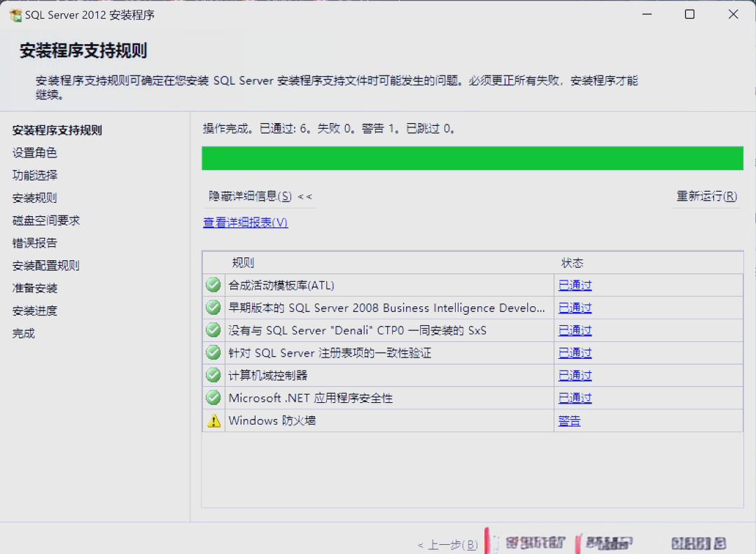The height and width of the screenshot is (554, 756).
Task: Maximize the SQL Server 2012 setup window
Action: (690, 15)
